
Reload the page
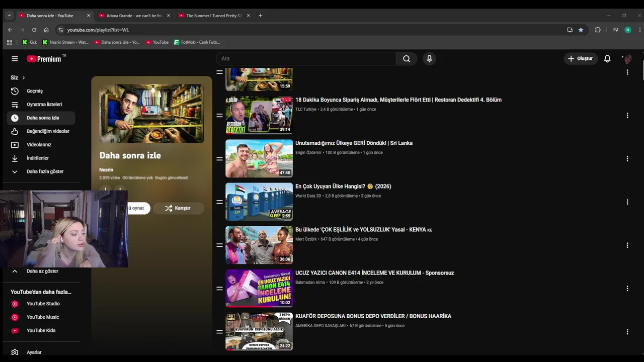(x=34, y=30)
